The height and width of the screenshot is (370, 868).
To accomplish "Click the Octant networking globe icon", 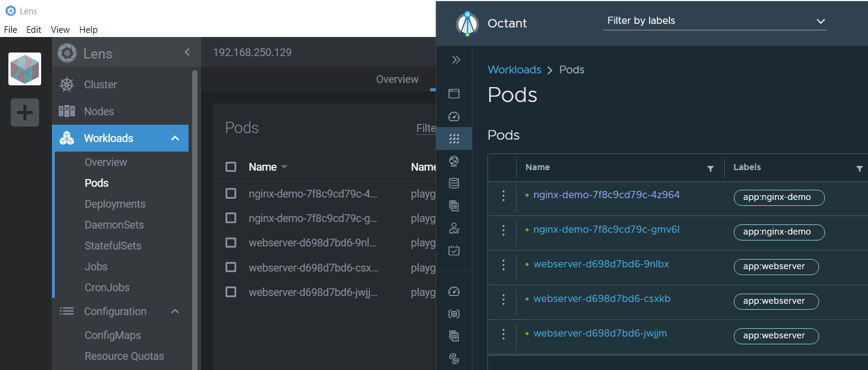I will coord(454,161).
